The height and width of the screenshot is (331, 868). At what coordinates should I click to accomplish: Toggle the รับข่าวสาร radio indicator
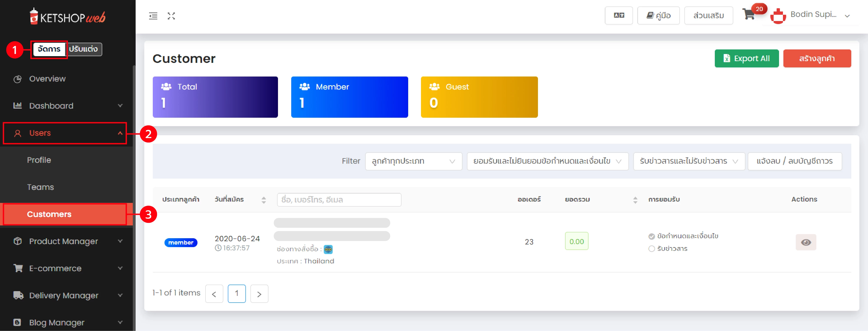click(x=651, y=248)
